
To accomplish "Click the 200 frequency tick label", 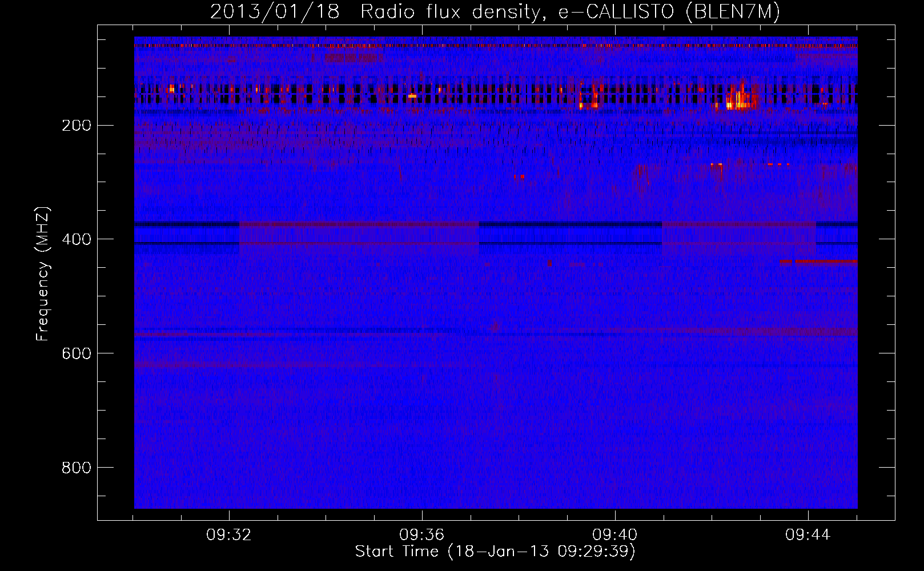I will [x=77, y=125].
